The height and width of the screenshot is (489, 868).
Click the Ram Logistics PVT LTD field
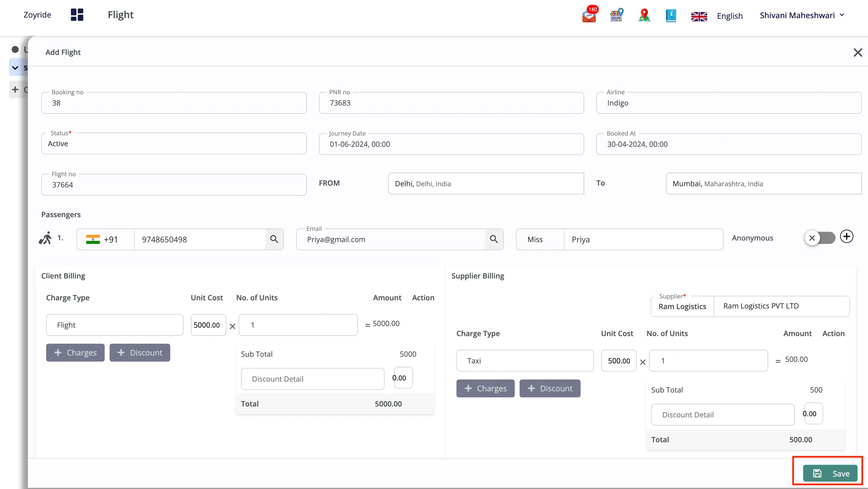(x=782, y=306)
